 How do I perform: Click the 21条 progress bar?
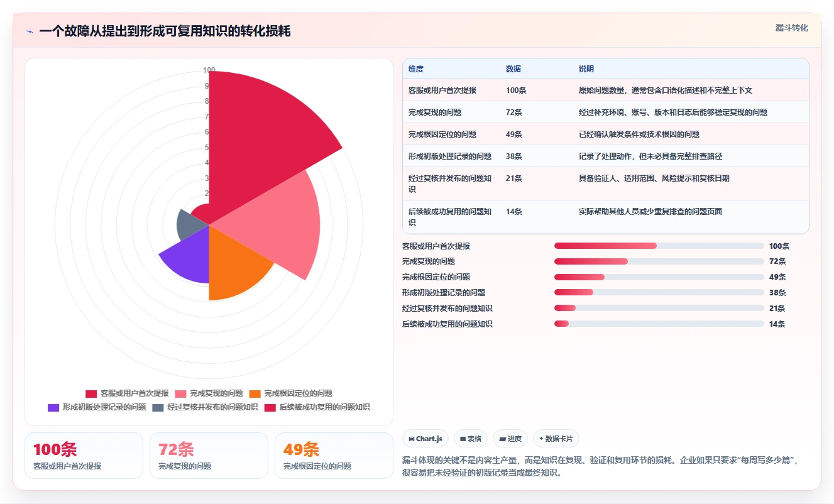pos(659,309)
